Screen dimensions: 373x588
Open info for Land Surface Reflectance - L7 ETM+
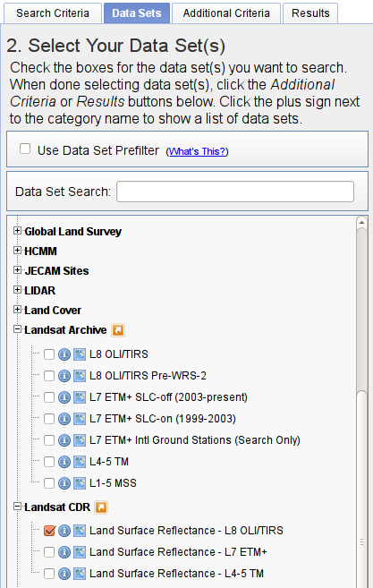[x=64, y=552]
